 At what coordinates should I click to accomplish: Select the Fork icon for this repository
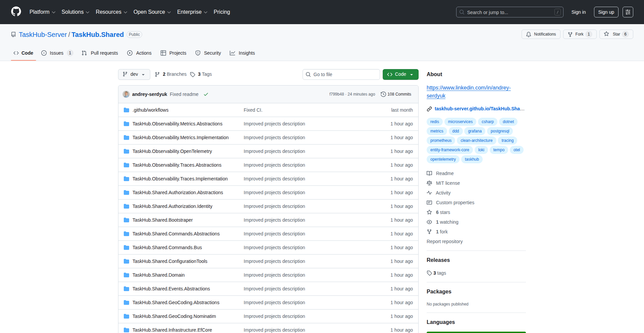[570, 34]
